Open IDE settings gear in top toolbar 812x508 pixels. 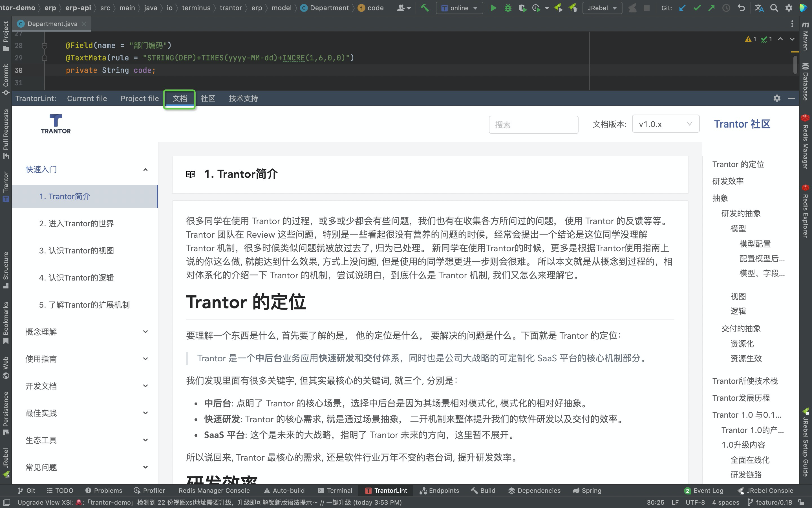(x=789, y=8)
